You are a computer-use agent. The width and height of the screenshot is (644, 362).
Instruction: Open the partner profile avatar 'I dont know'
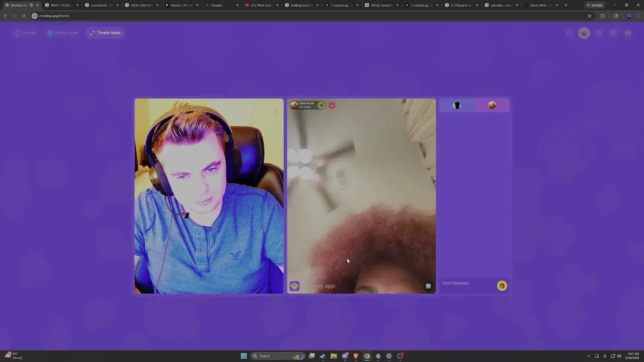pyautogui.click(x=294, y=105)
